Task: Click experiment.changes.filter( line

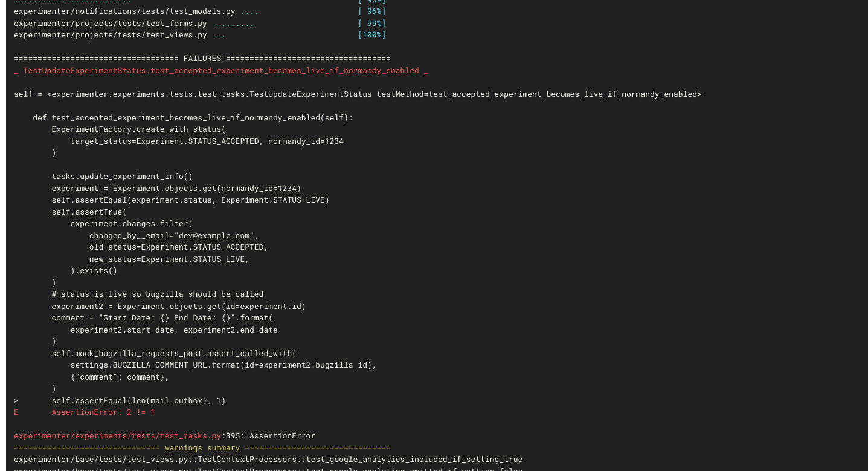Action: tap(131, 224)
